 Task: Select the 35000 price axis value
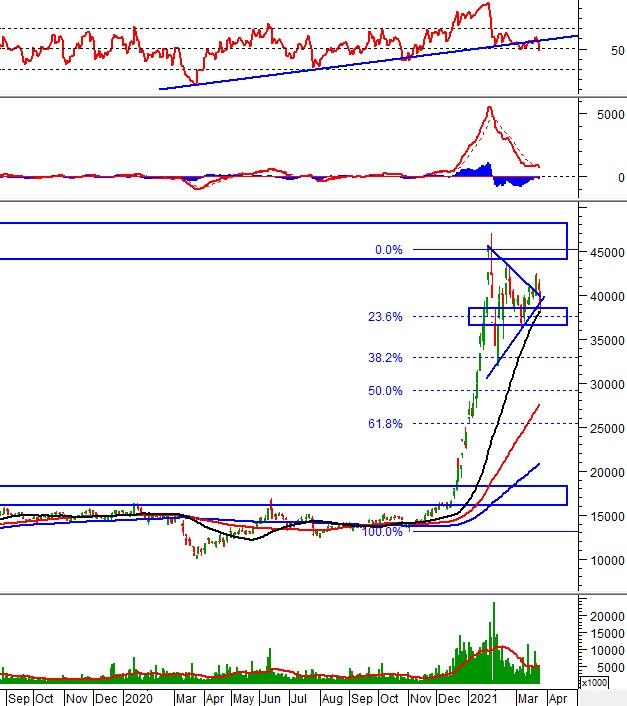tap(607, 341)
